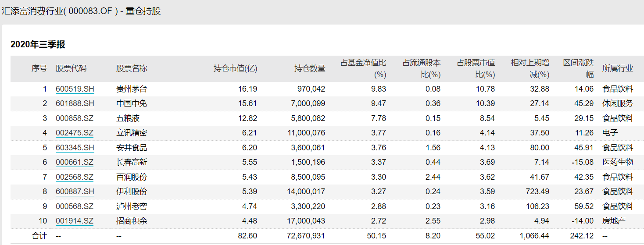Click the 持仓数量 column header

click(x=310, y=68)
